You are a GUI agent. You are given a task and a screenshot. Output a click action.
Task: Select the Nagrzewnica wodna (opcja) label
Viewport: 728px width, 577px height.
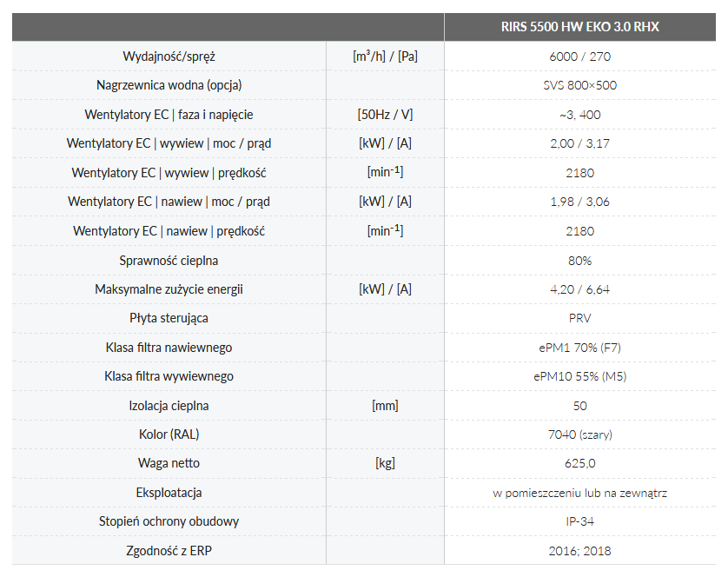[169, 85]
